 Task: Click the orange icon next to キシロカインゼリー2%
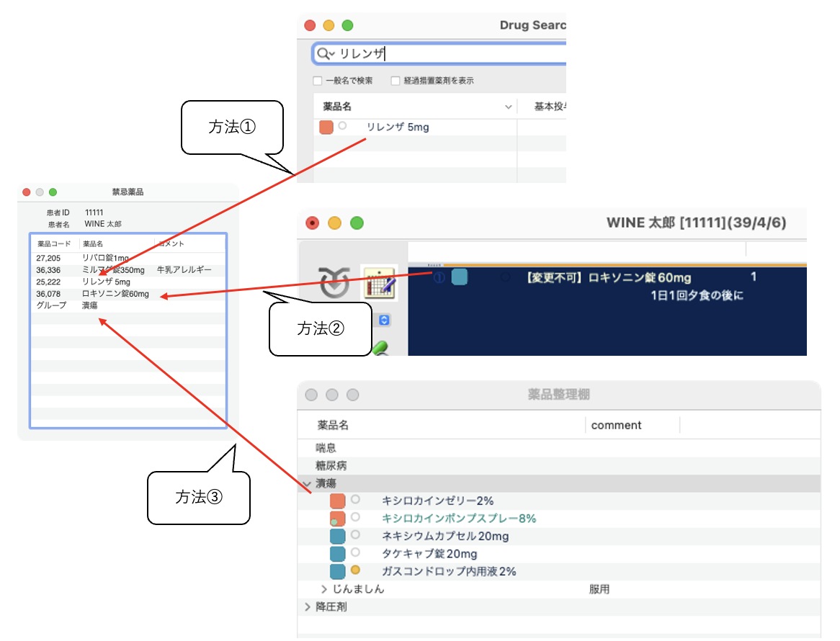(x=337, y=501)
